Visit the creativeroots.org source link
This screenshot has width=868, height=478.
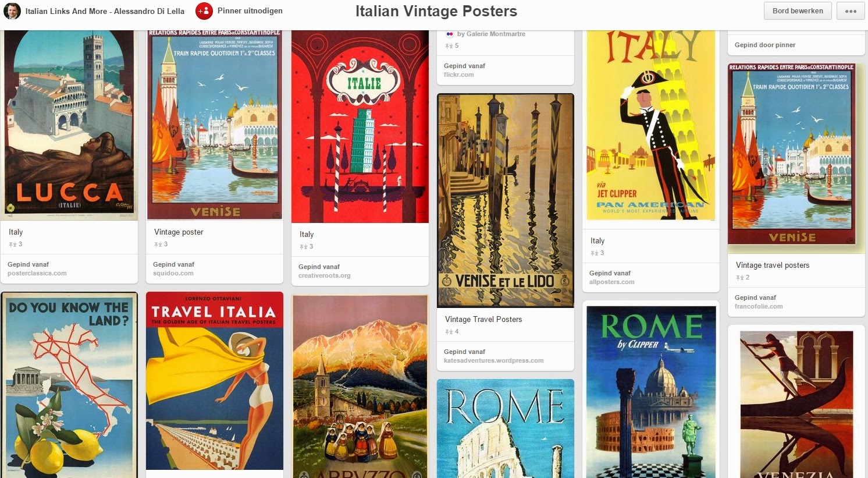click(x=325, y=275)
